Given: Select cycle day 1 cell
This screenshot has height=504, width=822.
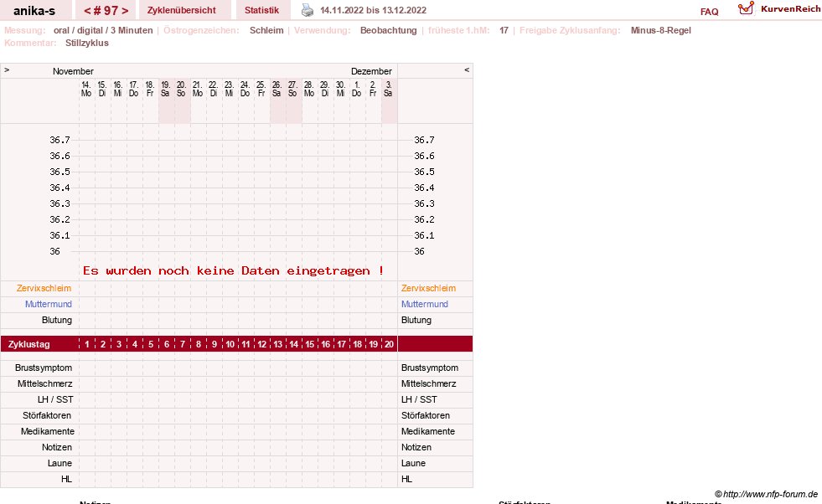Looking at the screenshot, I should [x=87, y=344].
